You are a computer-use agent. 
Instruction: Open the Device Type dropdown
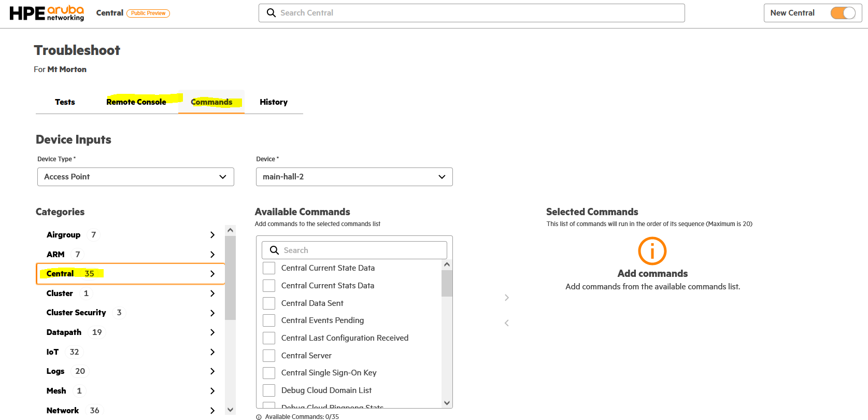[136, 177]
